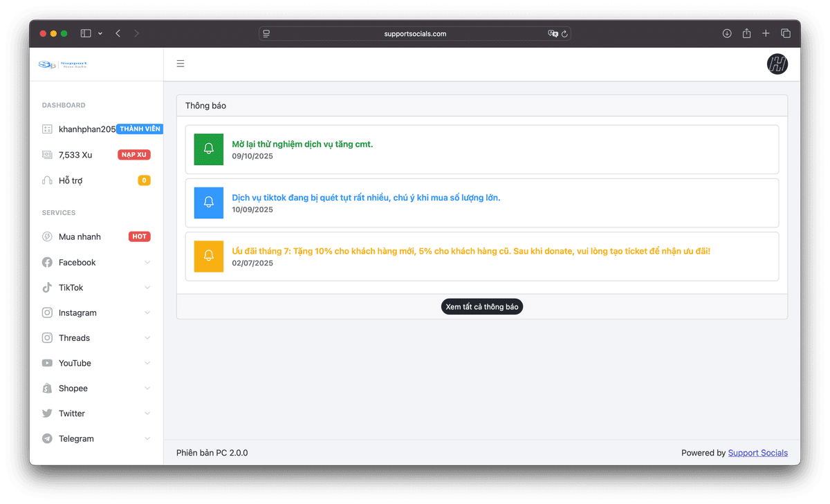The image size is (830, 504).
Task: Click the Support Socials logo
Action: 63,64
